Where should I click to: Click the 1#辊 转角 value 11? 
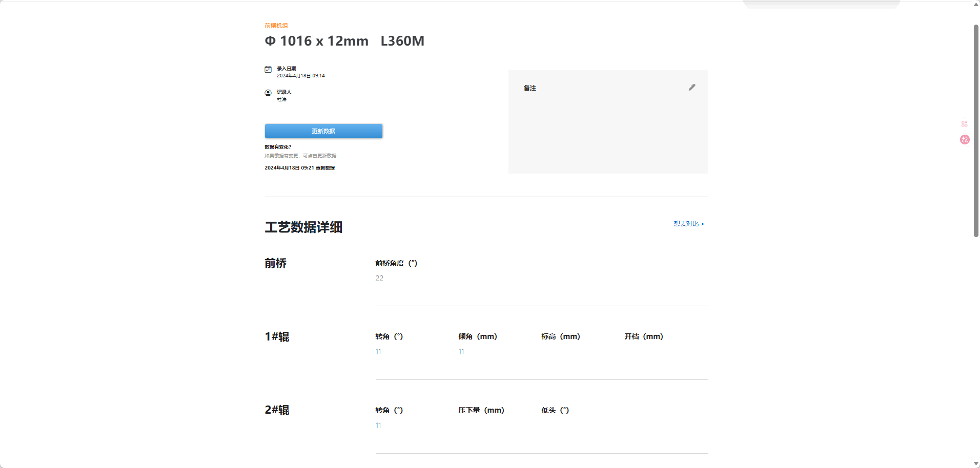(x=378, y=352)
